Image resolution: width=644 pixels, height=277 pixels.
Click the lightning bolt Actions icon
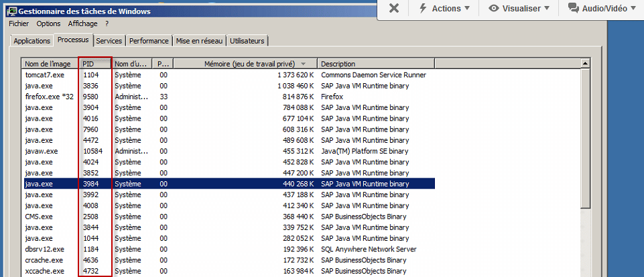coord(423,8)
